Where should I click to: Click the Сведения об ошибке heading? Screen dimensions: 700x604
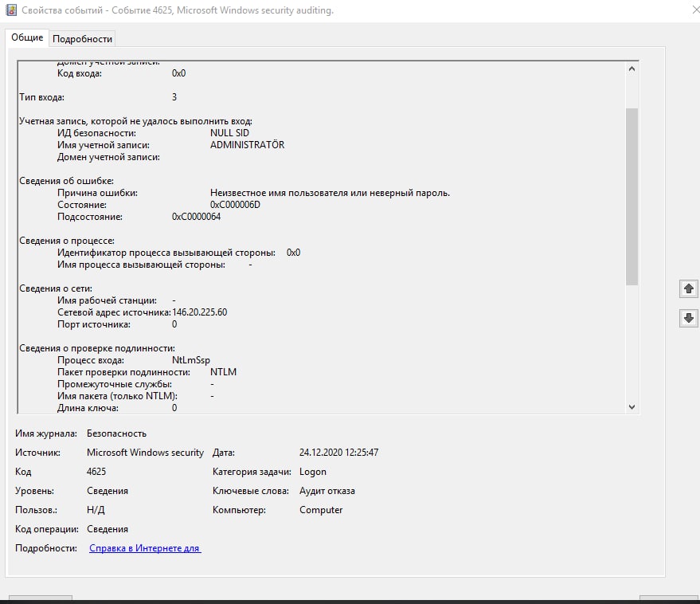click(67, 181)
